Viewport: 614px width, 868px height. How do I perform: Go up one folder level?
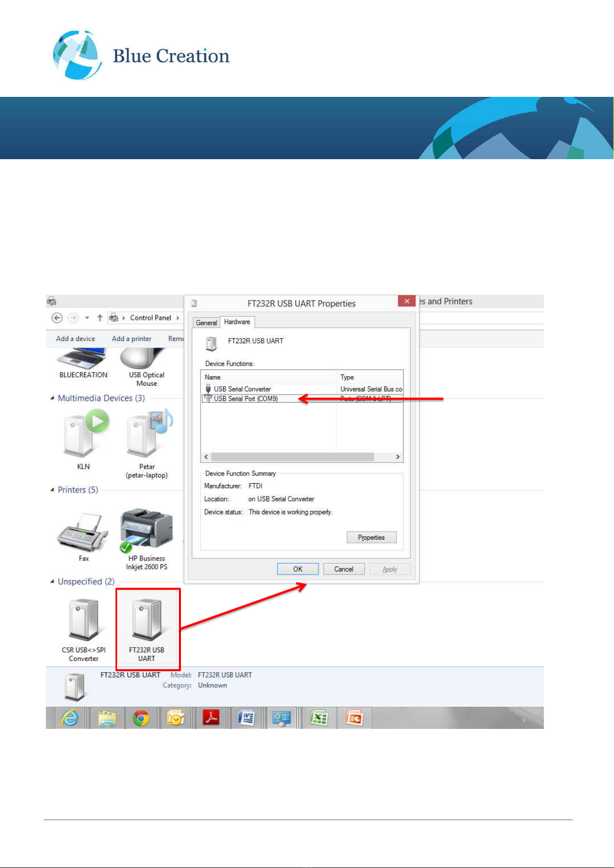coord(99,318)
